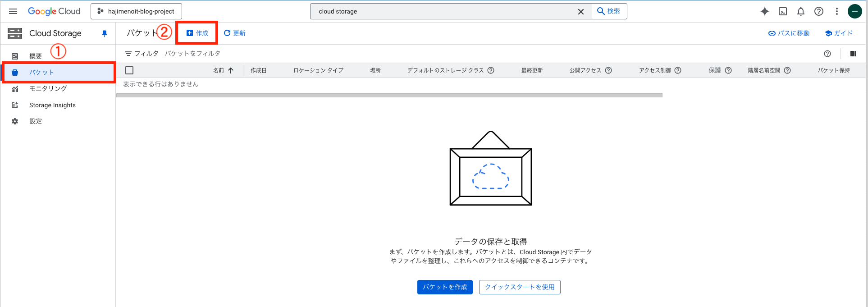Click the horizontal table scrollbar
The width and height of the screenshot is (868, 307).
coord(389,96)
